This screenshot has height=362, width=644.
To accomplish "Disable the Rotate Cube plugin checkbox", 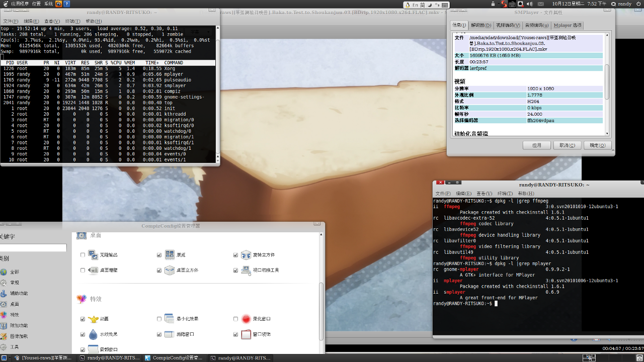I will (x=235, y=255).
